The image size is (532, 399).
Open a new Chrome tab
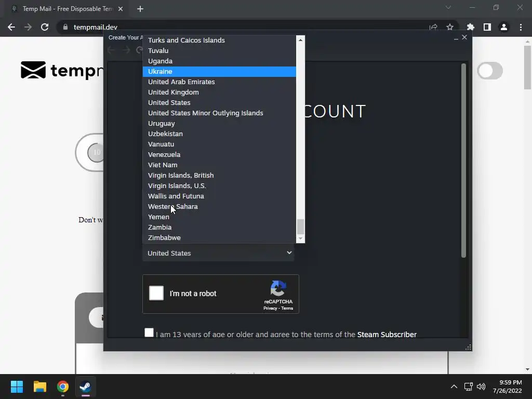(140, 9)
